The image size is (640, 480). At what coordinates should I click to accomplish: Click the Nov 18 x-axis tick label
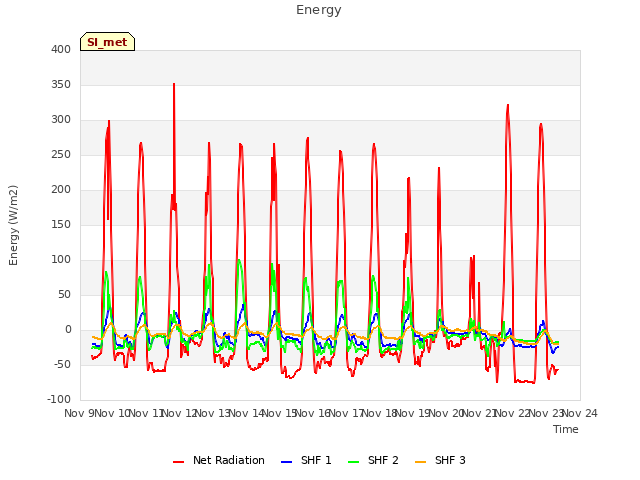[x=380, y=414]
